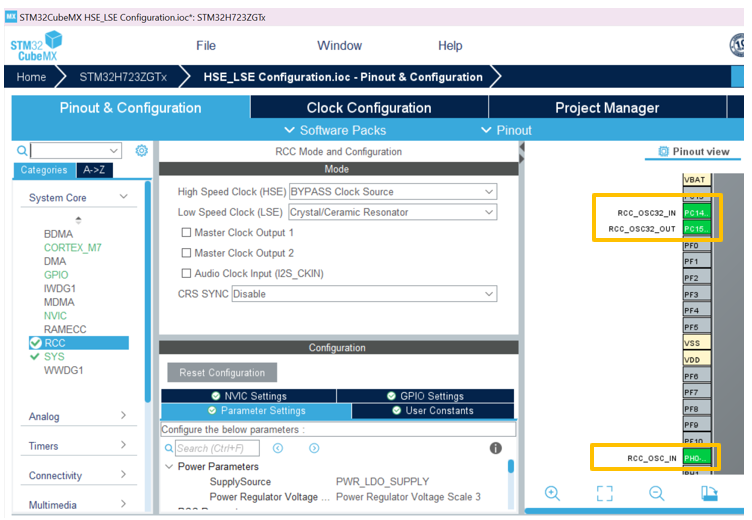Enable the Master Clock Output 1 checkbox

pos(186,233)
